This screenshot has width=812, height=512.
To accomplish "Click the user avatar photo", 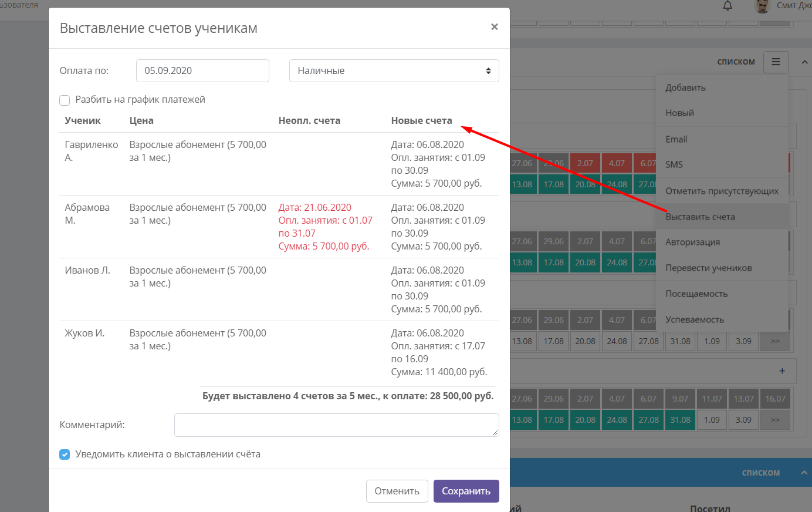I will pyautogui.click(x=762, y=6).
